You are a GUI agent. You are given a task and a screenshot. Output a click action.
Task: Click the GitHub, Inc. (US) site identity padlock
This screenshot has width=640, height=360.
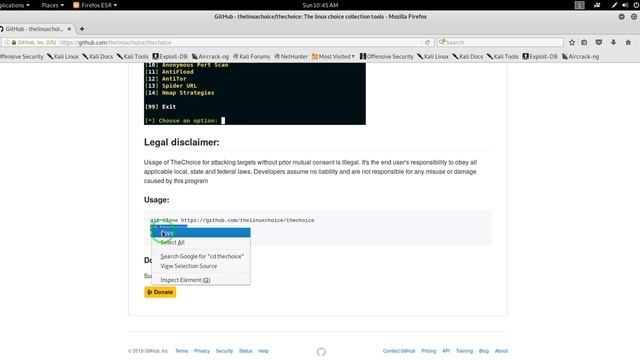pyautogui.click(x=14, y=42)
